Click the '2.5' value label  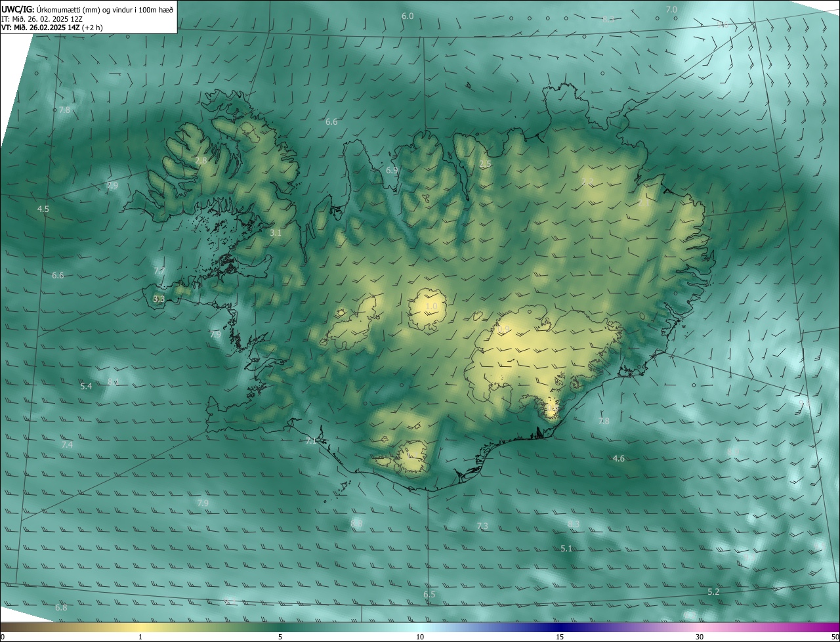[x=485, y=163]
